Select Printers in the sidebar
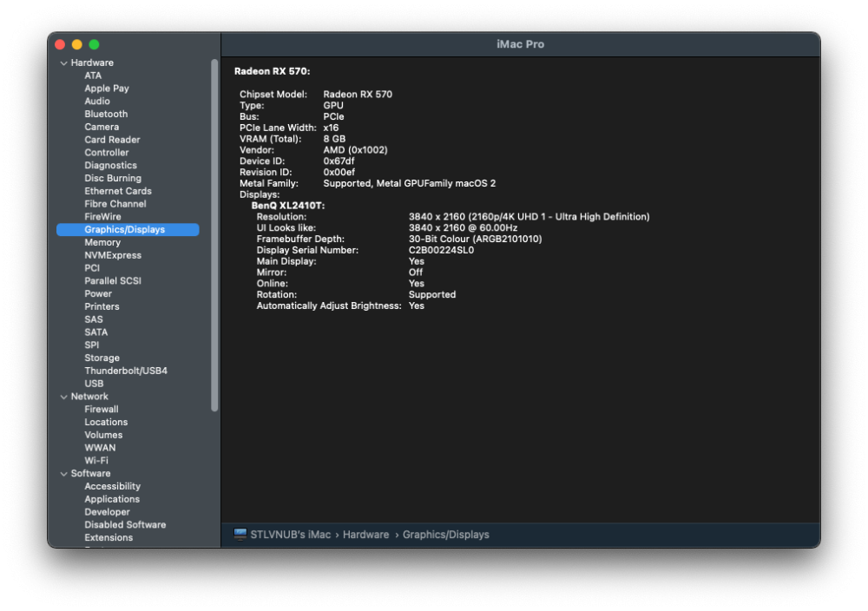The height and width of the screenshot is (611, 868). [102, 306]
